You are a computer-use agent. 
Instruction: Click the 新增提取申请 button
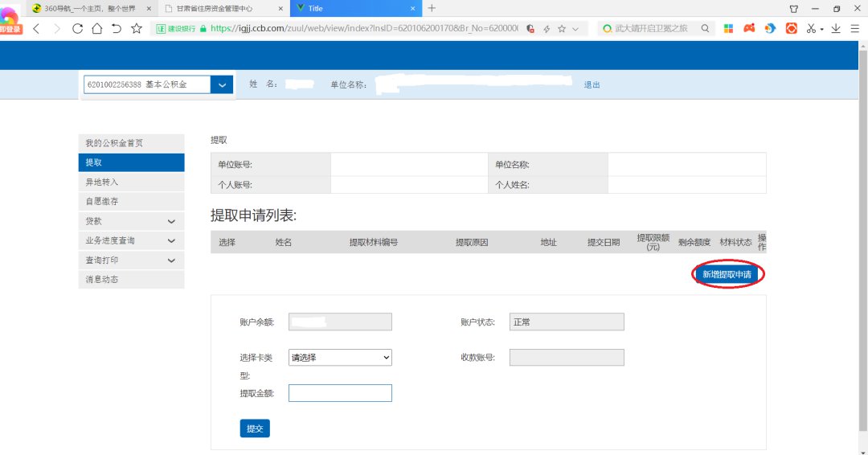tap(727, 274)
